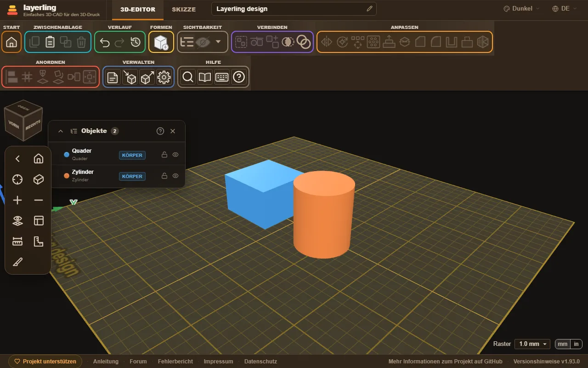Hide the Quader object with eye icon
The image size is (588, 368).
point(175,155)
